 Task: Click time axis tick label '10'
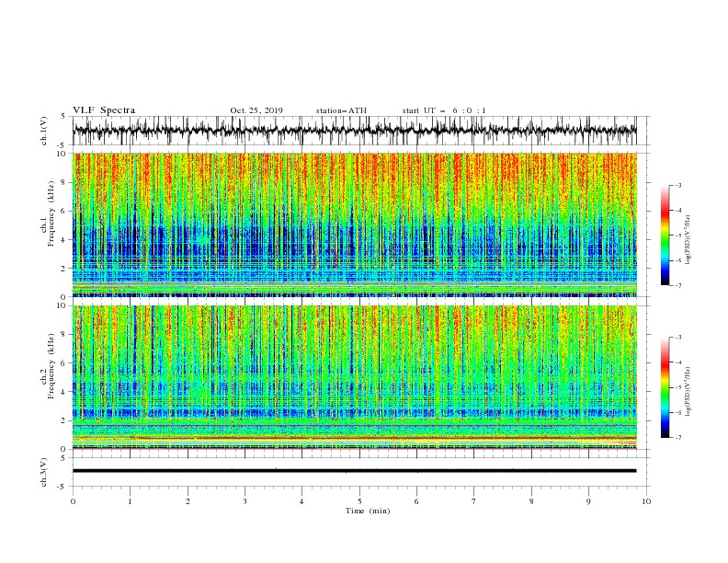click(x=646, y=501)
